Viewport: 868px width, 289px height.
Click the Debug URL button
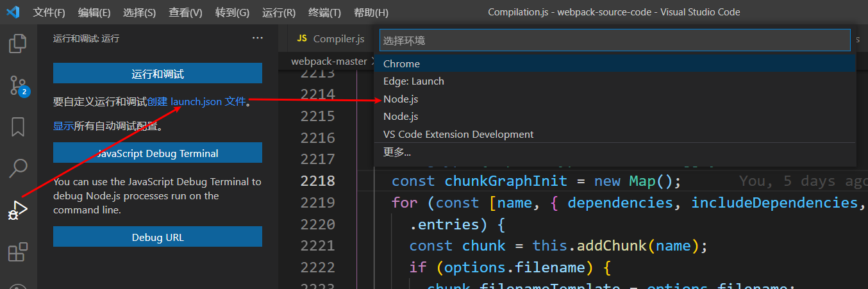click(x=158, y=237)
